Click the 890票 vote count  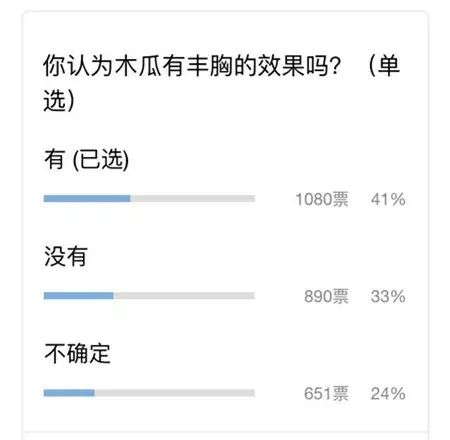click(326, 296)
